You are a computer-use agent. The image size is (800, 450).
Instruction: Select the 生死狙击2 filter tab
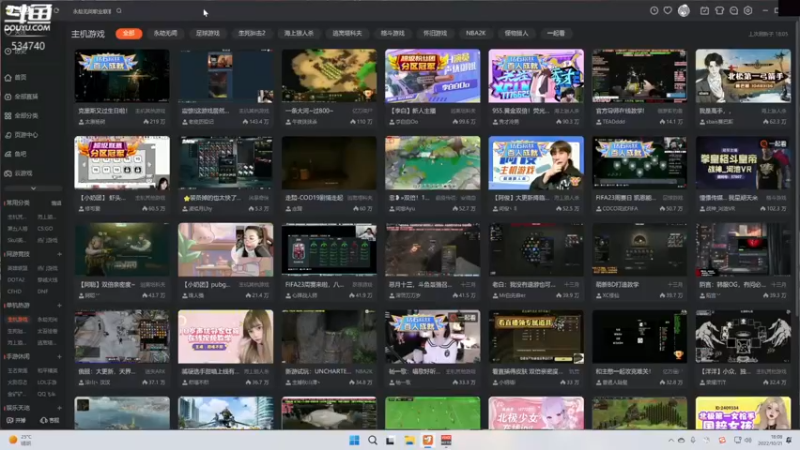(252, 33)
